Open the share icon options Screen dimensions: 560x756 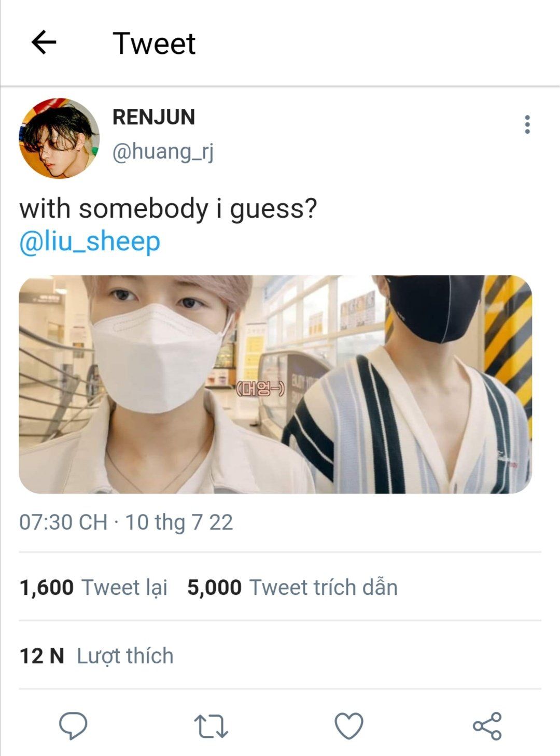click(487, 725)
